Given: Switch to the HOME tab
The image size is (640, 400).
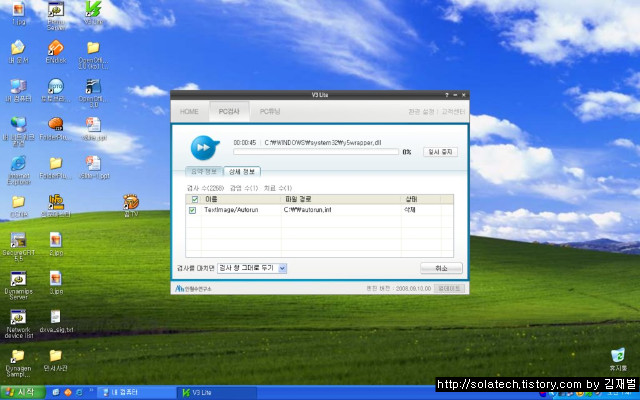Looking at the screenshot, I should point(189,111).
